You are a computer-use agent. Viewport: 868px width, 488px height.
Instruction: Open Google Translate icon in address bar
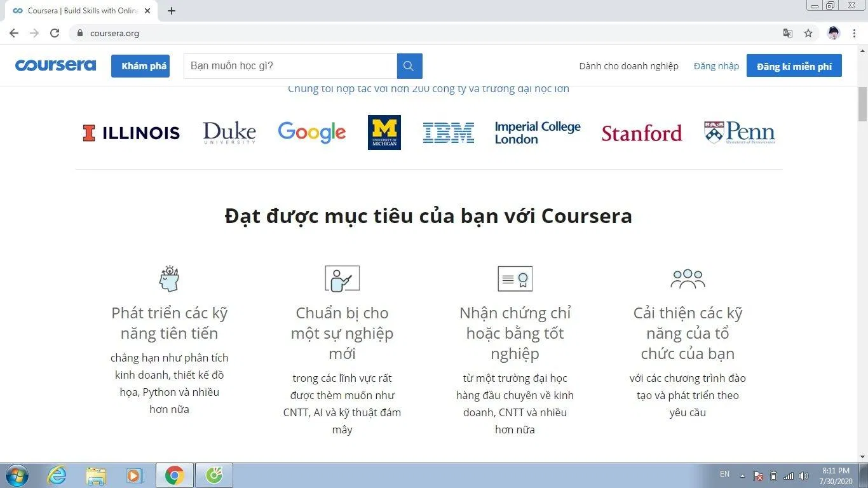pos(788,32)
